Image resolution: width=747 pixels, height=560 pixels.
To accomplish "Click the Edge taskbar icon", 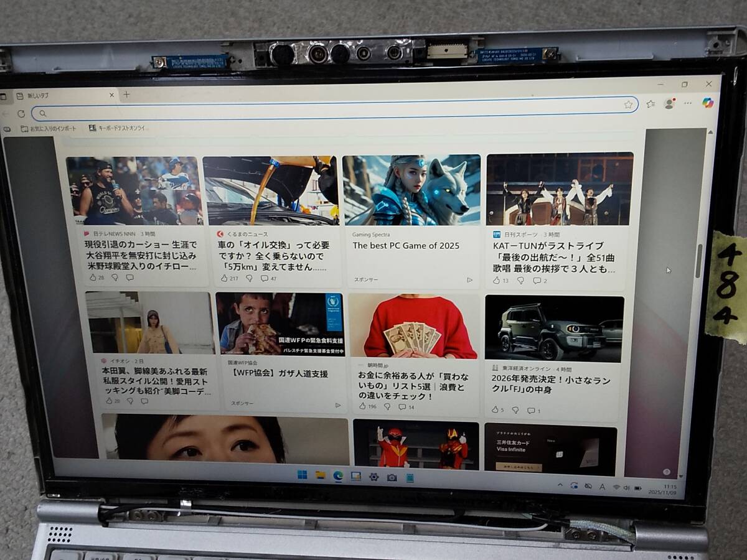I will pos(338,476).
